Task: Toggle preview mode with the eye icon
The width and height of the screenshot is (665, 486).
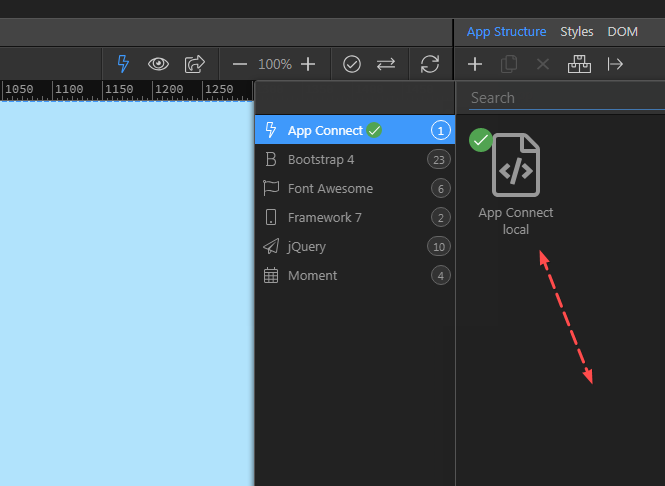Action: 158,64
